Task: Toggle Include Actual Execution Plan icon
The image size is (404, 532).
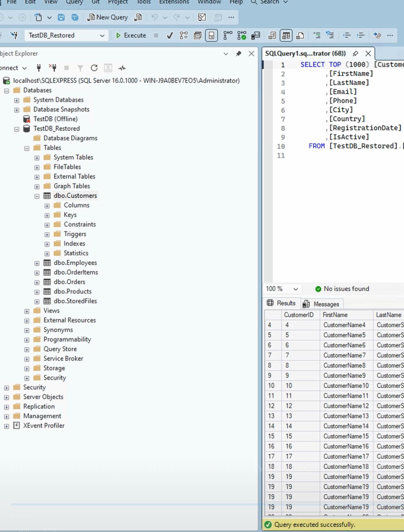Action: [228, 35]
